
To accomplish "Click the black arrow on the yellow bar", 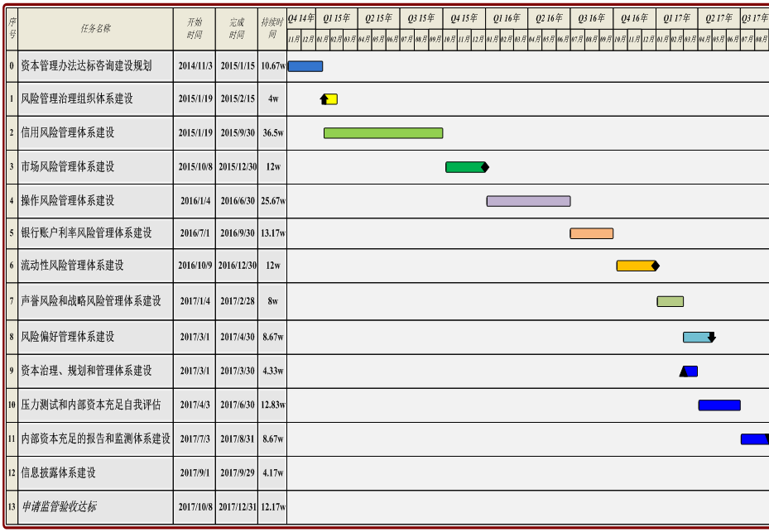I will click(324, 99).
